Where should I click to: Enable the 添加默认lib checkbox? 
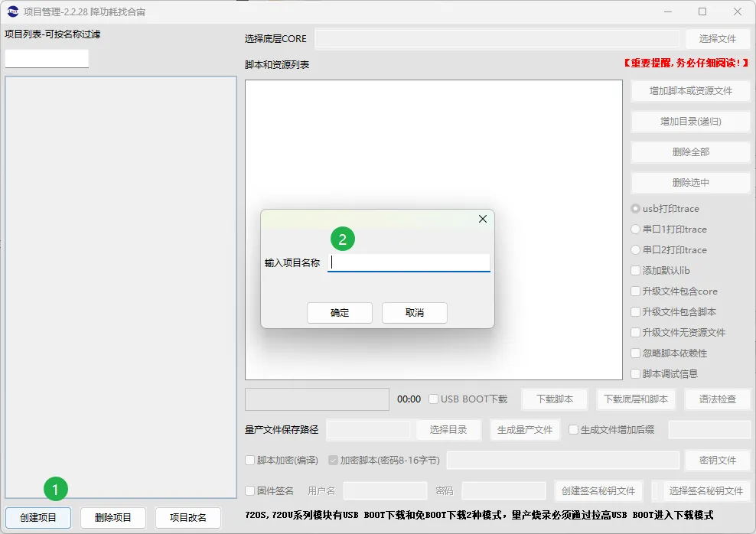[x=635, y=270]
